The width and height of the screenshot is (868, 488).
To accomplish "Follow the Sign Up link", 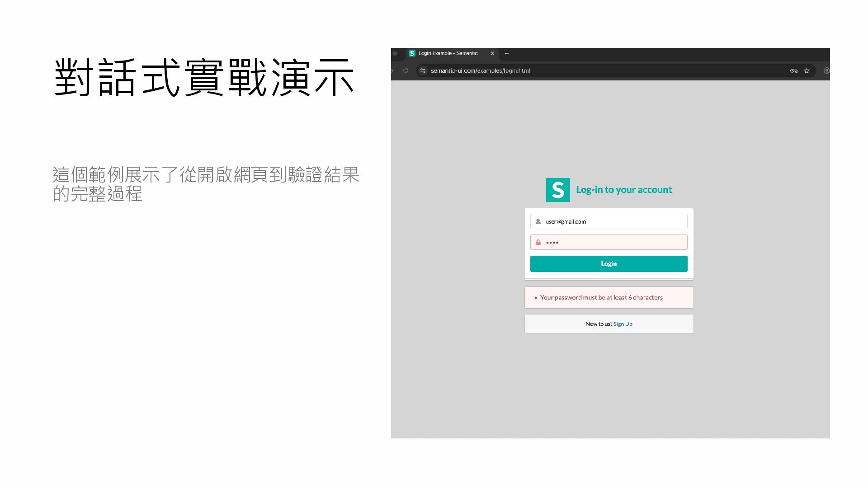I will (623, 324).
